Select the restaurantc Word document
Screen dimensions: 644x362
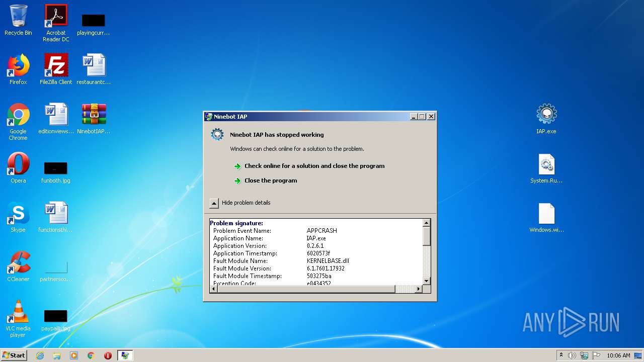(94, 69)
